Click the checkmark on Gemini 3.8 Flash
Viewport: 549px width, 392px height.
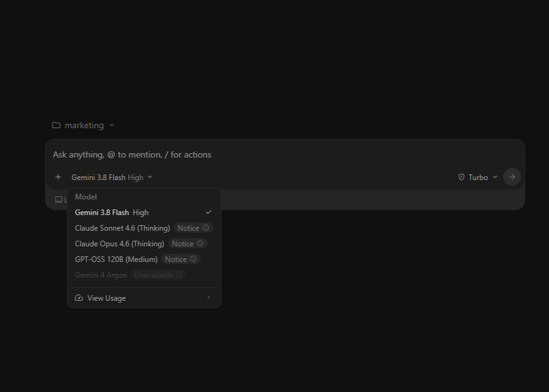(x=209, y=212)
